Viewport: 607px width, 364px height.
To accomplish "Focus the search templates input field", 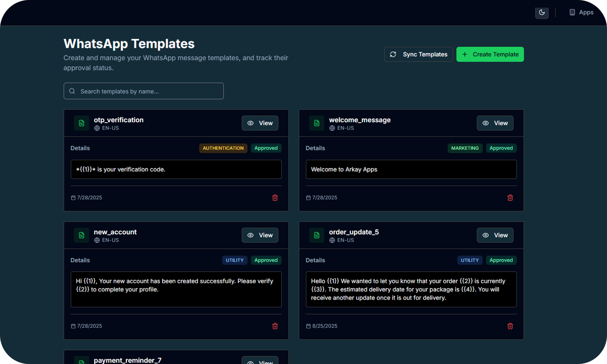I will pyautogui.click(x=144, y=91).
